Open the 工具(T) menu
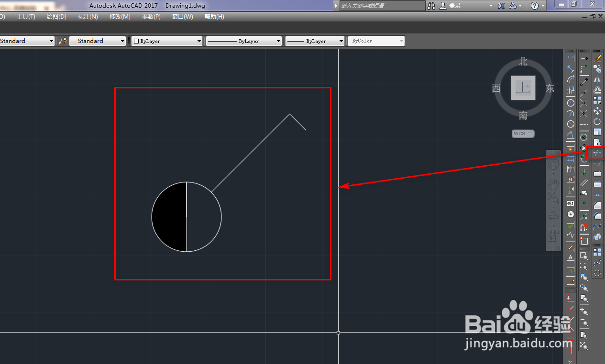 [x=26, y=17]
